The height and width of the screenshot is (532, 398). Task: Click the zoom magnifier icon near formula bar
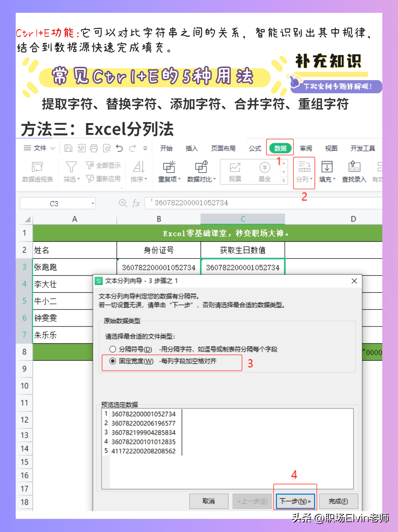click(123, 203)
